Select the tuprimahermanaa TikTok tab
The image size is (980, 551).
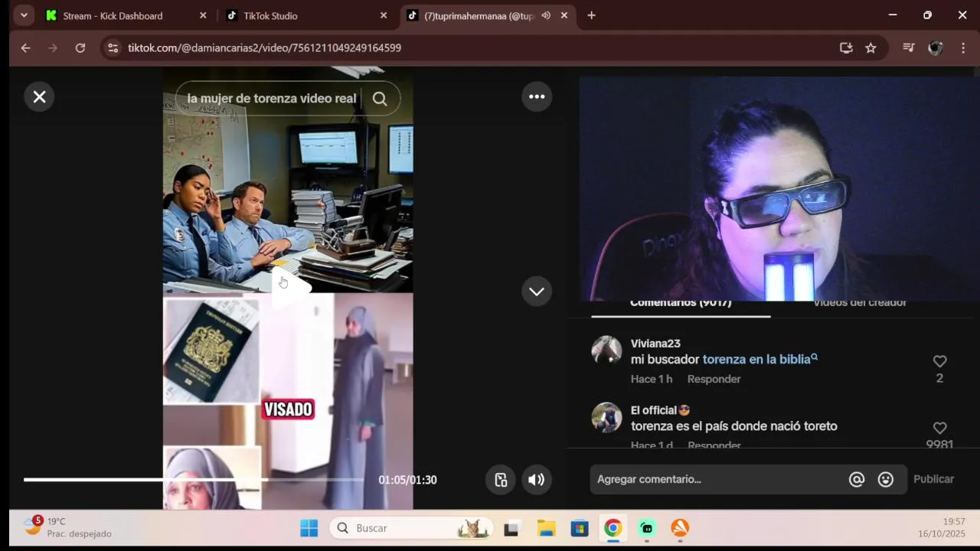(x=479, y=15)
